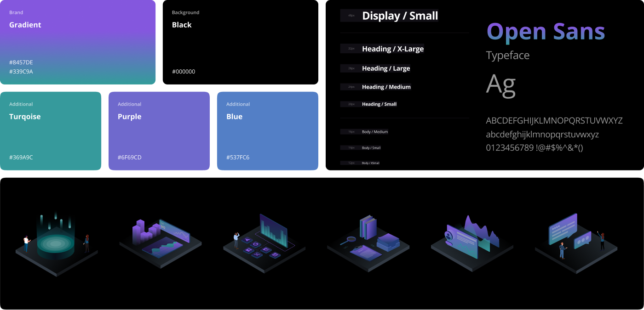Click the #339C9A hex code
This screenshot has height=310, width=644.
(21, 72)
